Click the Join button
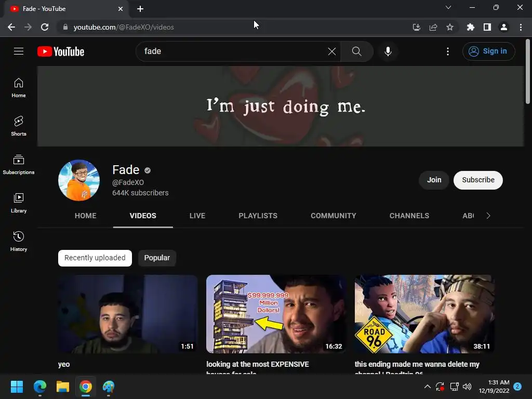This screenshot has width=532, height=399. click(x=434, y=180)
